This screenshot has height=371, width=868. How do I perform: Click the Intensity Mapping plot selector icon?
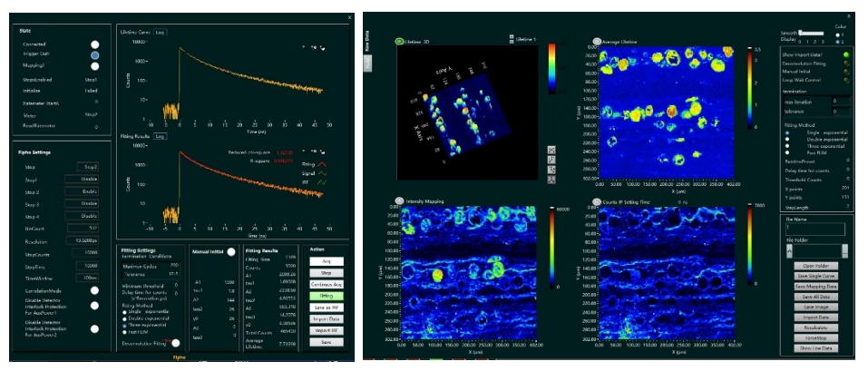(398, 200)
